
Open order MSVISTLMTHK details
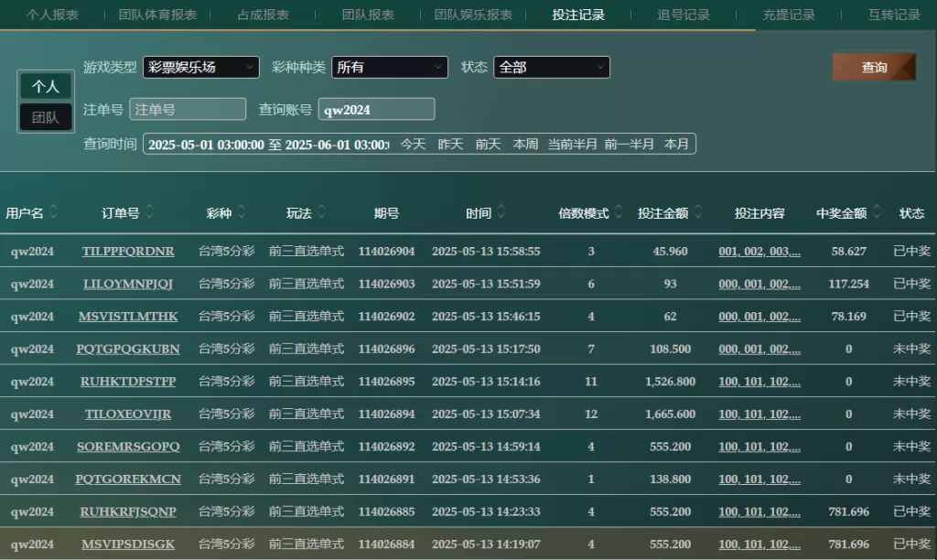[x=128, y=317]
